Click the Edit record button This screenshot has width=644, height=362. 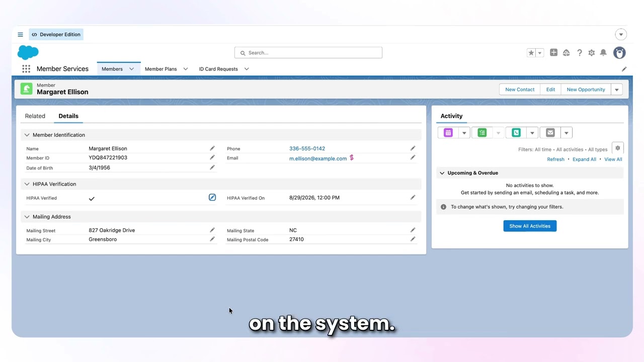(x=551, y=89)
